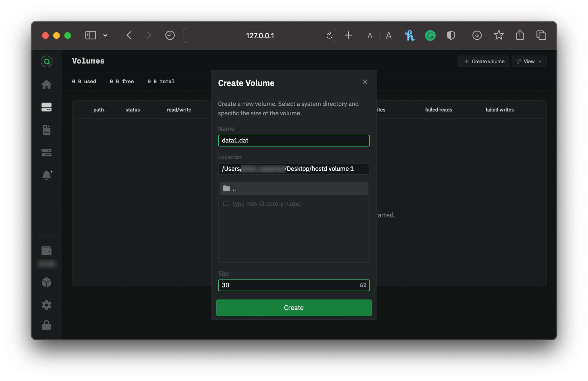Select the Volumes drive icon in sidebar
Viewport: 588px width, 381px height.
(x=46, y=107)
